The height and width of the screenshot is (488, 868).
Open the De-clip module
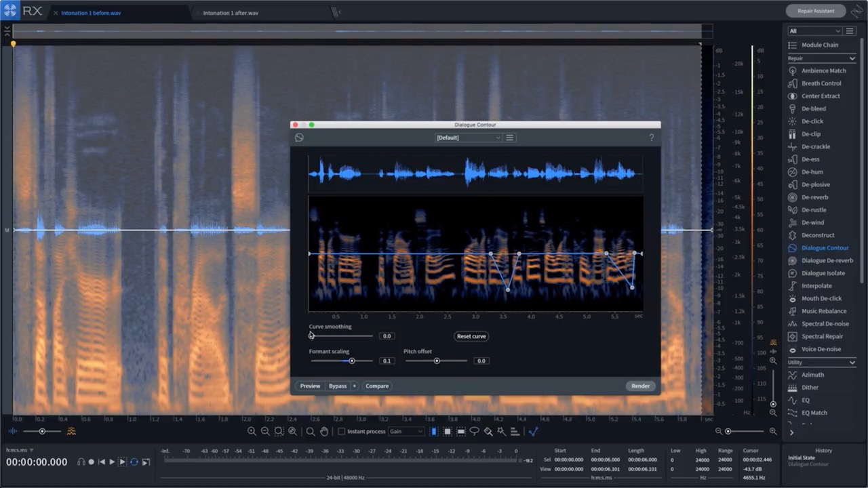click(x=811, y=134)
